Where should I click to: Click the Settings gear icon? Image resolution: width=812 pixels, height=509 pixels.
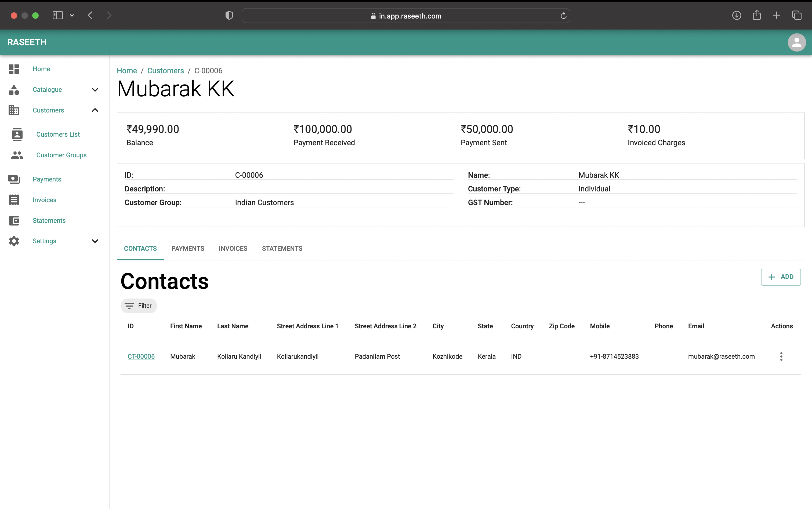pyautogui.click(x=14, y=241)
